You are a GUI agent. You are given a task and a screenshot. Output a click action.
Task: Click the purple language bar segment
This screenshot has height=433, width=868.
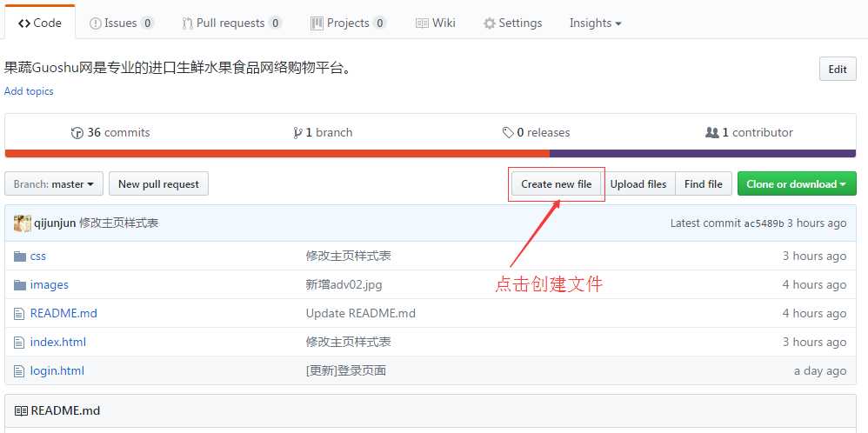703,153
